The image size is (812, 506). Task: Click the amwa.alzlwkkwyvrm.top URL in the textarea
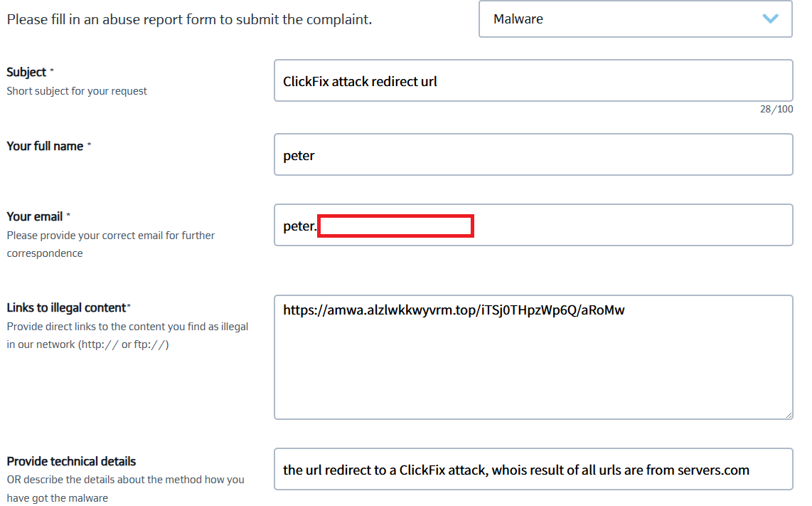[454, 310]
